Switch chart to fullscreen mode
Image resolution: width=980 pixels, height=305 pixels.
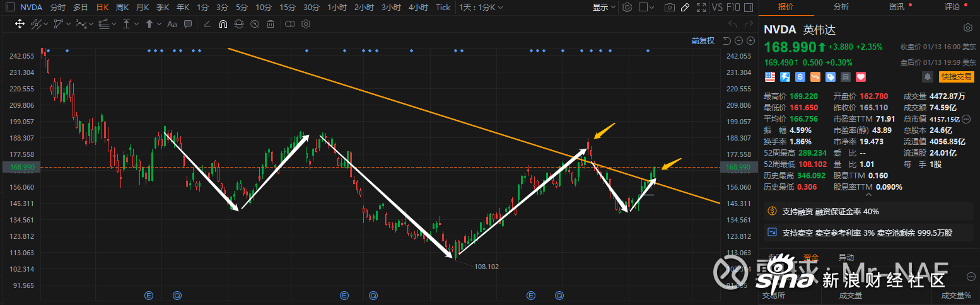tap(701, 8)
